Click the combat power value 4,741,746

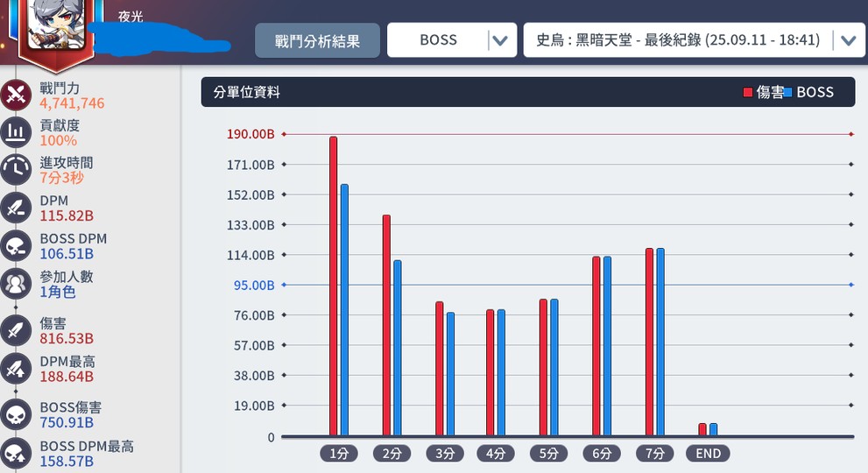click(x=72, y=103)
